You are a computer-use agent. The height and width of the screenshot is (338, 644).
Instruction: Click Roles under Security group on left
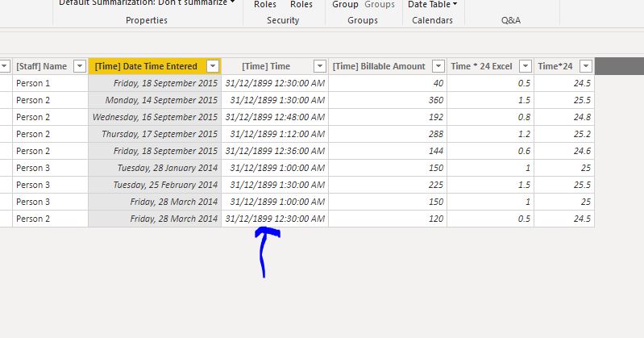(265, 4)
